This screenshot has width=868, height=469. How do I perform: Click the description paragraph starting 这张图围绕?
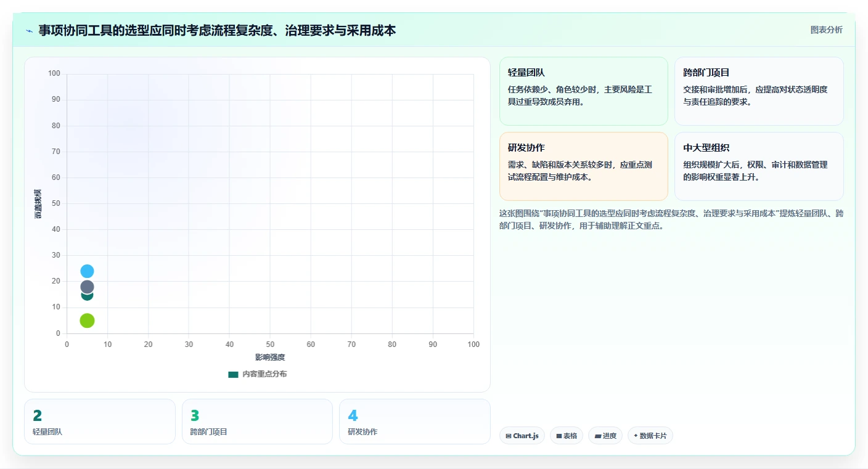tap(671, 219)
